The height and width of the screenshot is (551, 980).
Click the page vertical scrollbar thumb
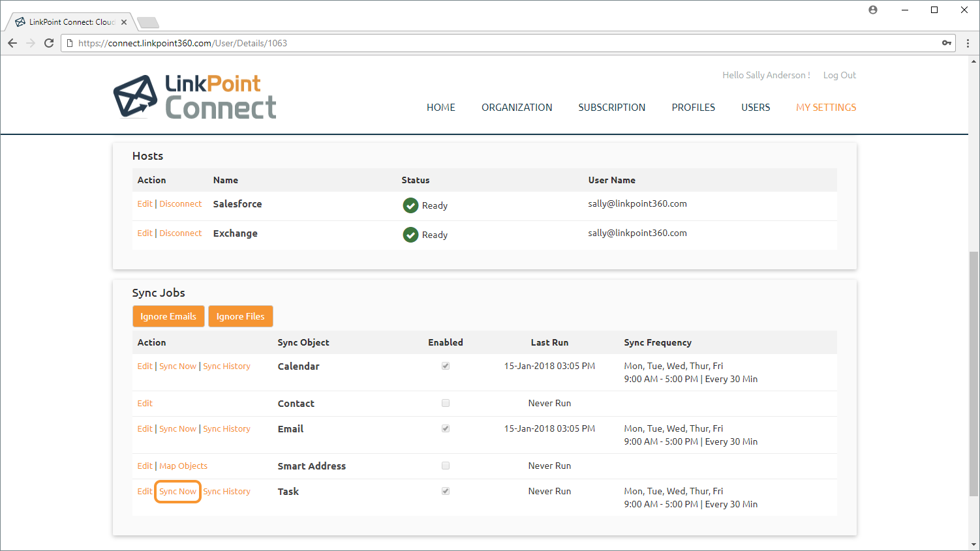[x=973, y=374]
